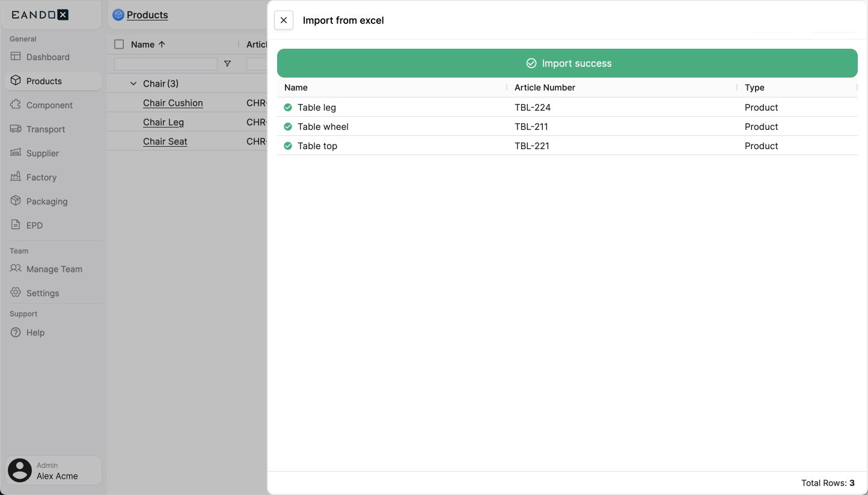The width and height of the screenshot is (868, 495).
Task: Click the filter funnel under the Name column
Action: [227, 63]
